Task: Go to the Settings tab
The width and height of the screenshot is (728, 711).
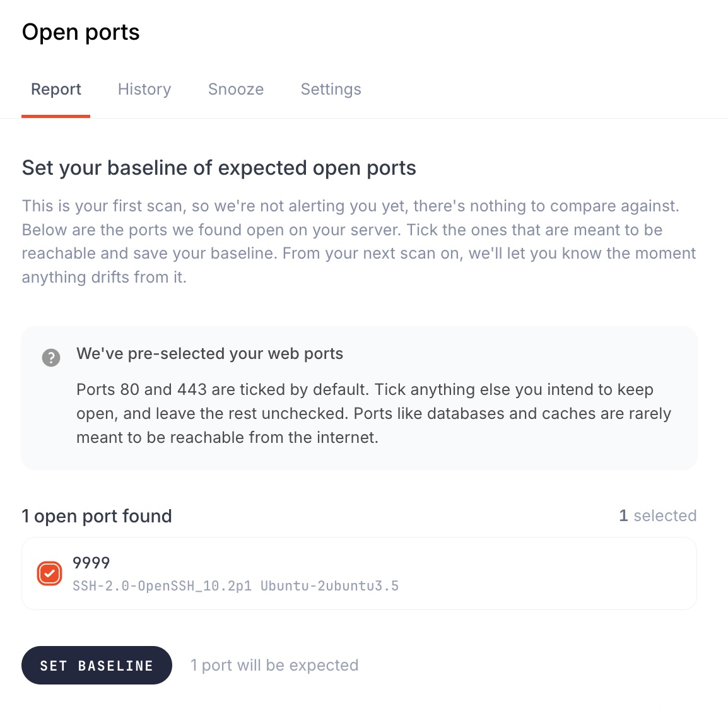Action: [x=331, y=89]
